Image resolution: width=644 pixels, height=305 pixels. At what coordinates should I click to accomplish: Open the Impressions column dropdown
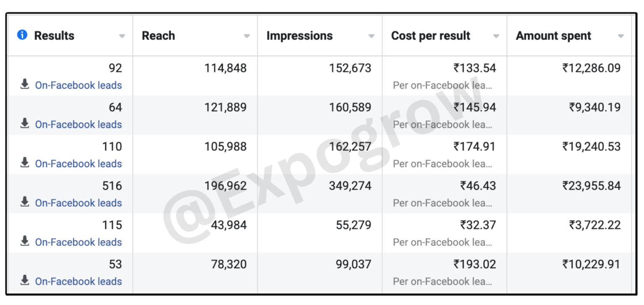371,36
